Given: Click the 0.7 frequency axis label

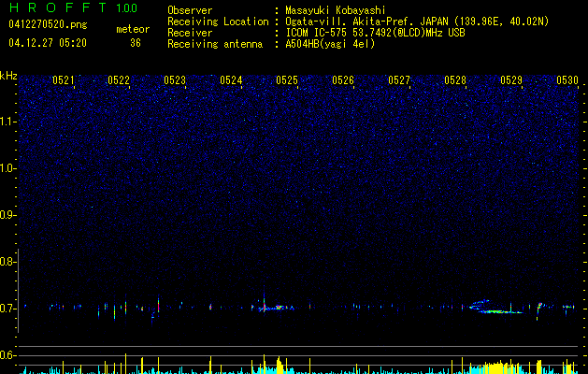Looking at the screenshot, I should [x=7, y=309].
